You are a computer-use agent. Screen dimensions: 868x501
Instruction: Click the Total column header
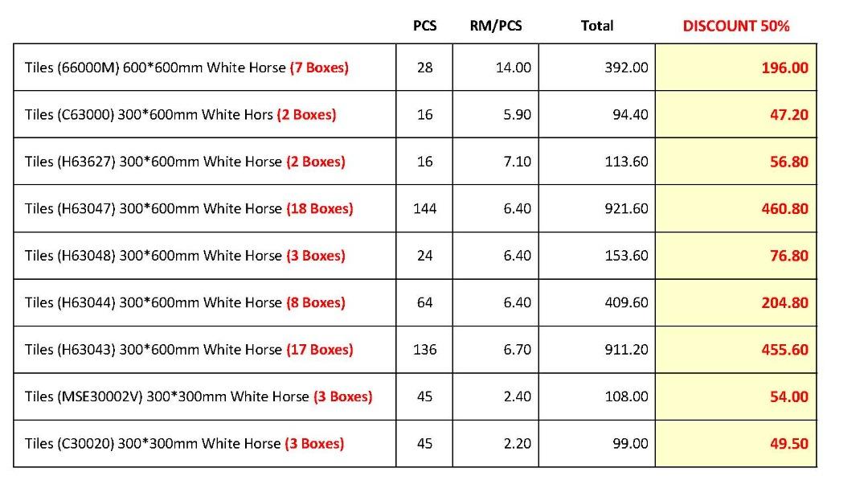coord(596,26)
